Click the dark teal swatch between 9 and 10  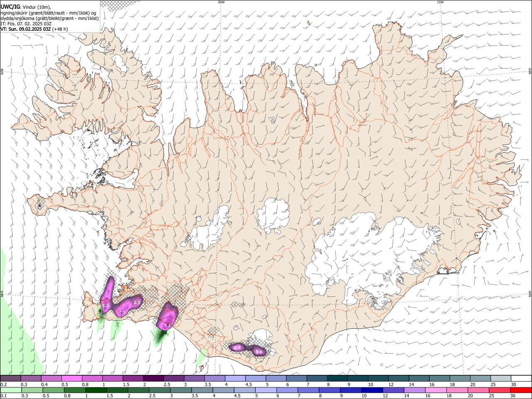(x=357, y=379)
